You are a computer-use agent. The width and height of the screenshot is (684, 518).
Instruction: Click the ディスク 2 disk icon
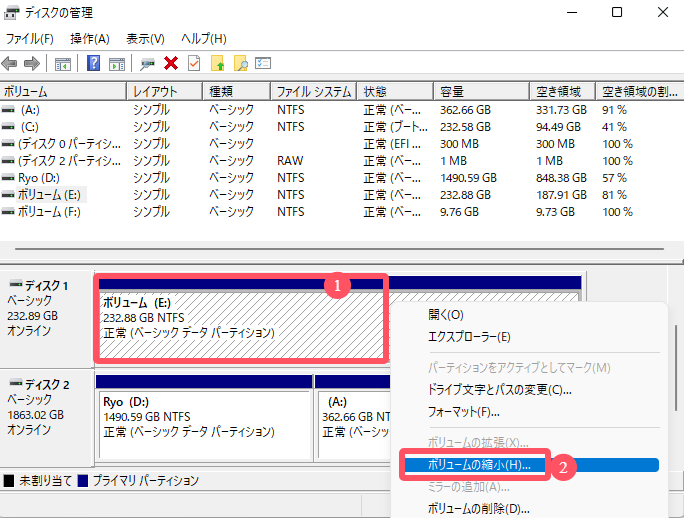click(x=16, y=383)
